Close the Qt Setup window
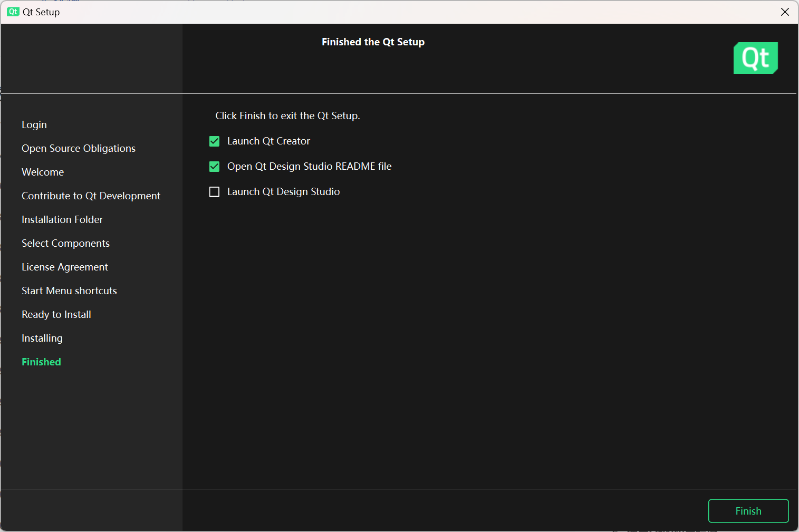 [785, 12]
